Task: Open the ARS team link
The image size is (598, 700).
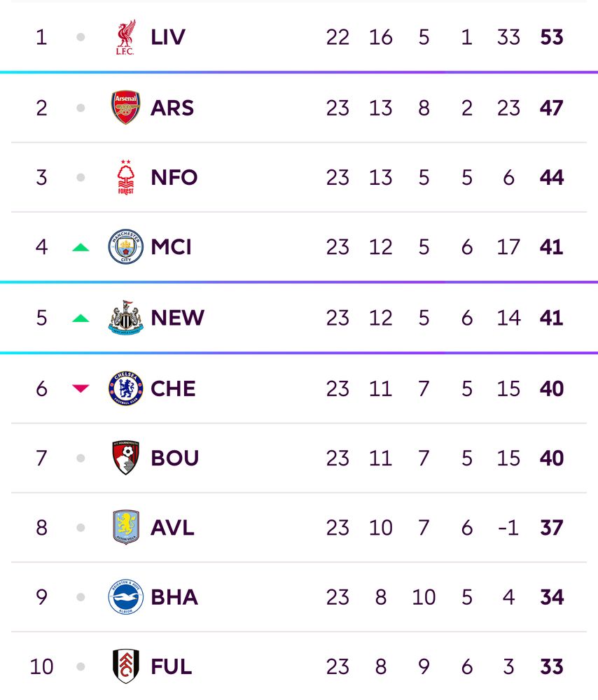Action: click(172, 108)
